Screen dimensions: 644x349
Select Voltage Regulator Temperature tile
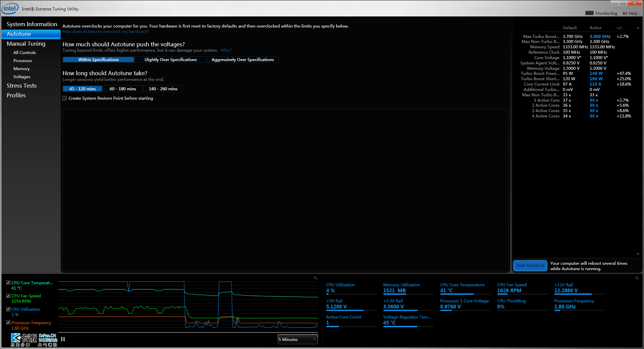408,320
